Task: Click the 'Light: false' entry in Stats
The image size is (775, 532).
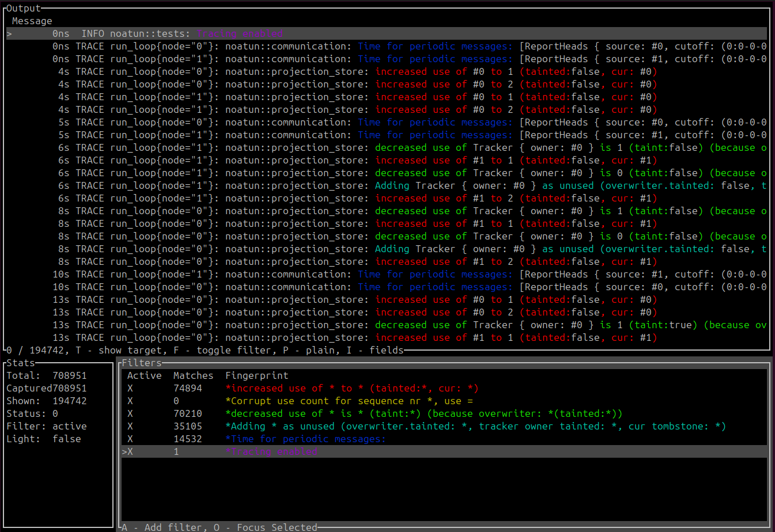Action: coord(43,439)
